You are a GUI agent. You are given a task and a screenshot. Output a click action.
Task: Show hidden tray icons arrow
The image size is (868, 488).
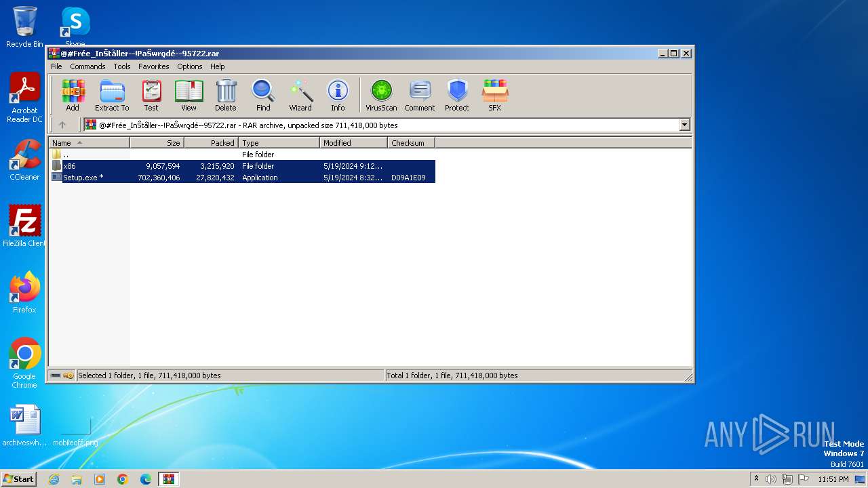756,479
